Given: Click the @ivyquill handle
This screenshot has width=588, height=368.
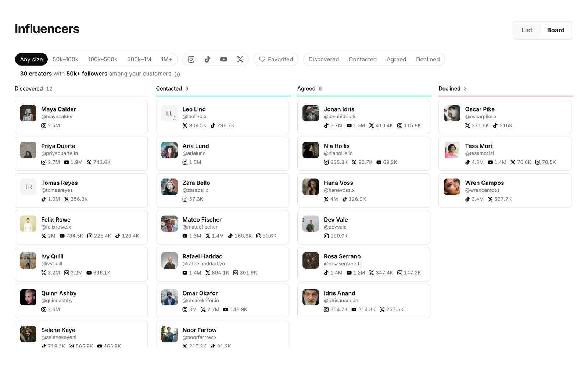Looking at the screenshot, I should click(x=52, y=264).
